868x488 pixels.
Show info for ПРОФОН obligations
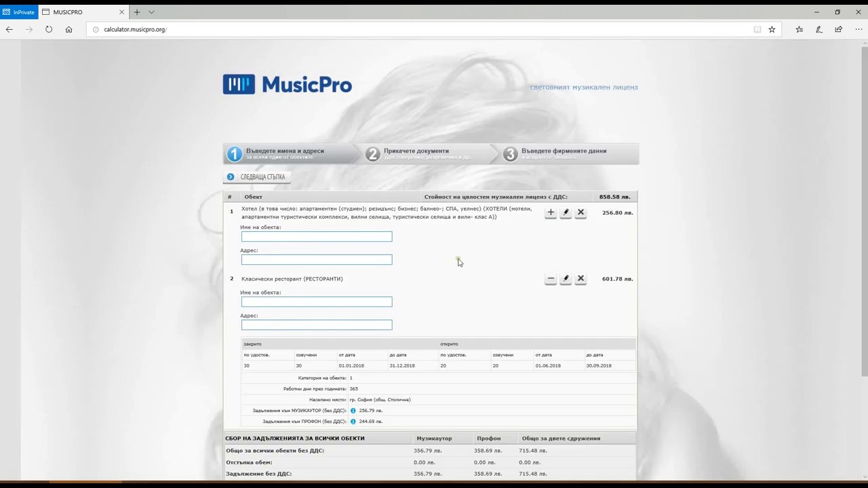tap(353, 422)
